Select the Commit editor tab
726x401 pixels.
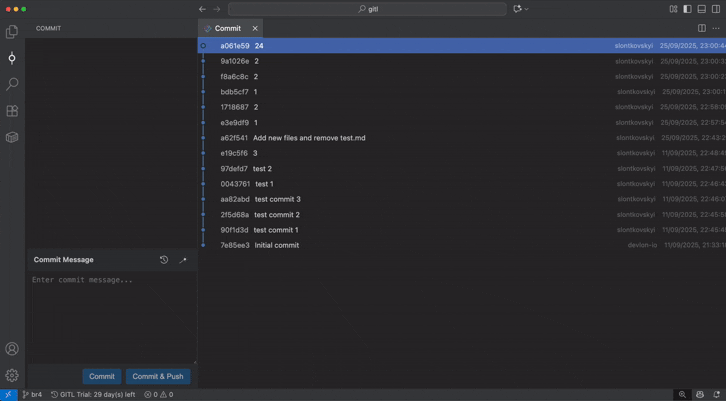pos(227,28)
